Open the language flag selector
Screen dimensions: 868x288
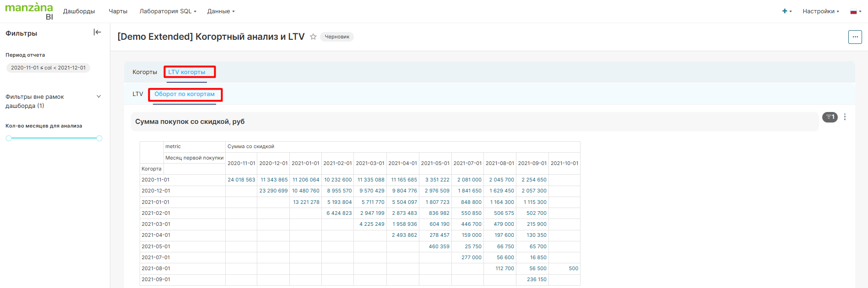point(855,11)
